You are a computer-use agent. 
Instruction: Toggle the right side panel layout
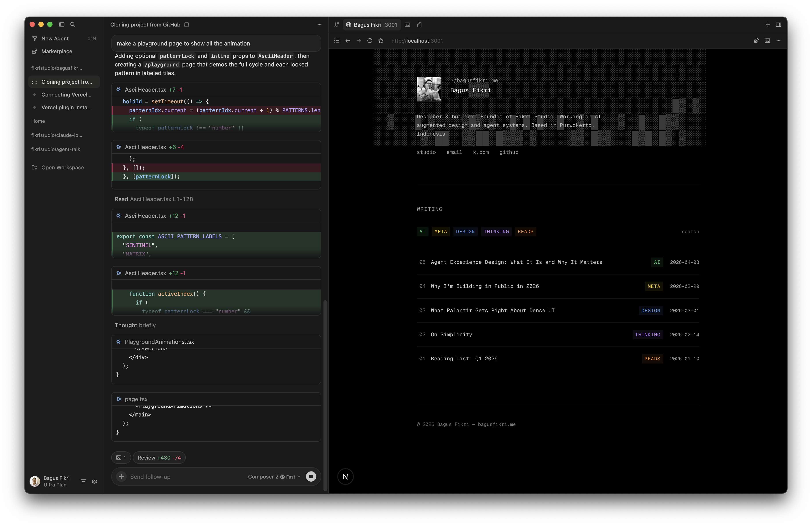coord(778,25)
